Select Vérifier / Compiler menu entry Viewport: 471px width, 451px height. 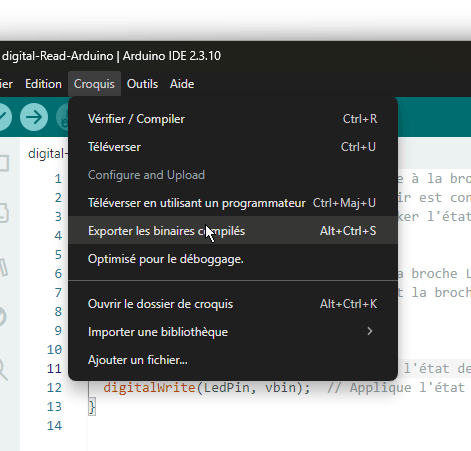(x=233, y=119)
